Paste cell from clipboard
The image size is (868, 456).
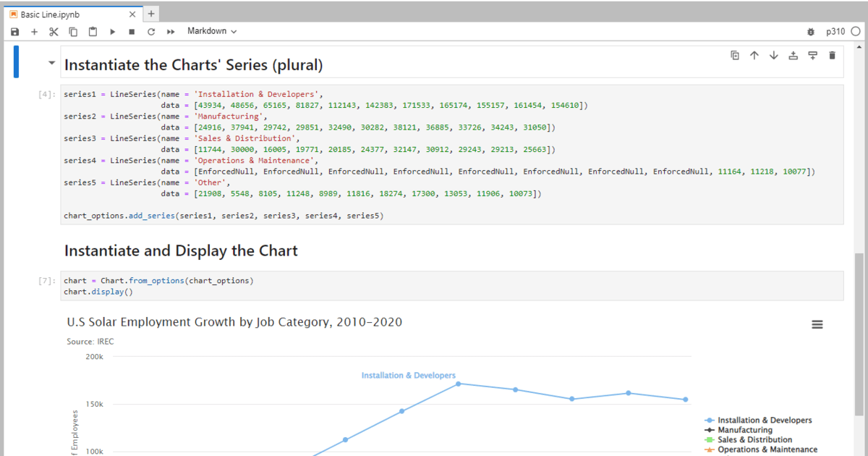[92, 30]
